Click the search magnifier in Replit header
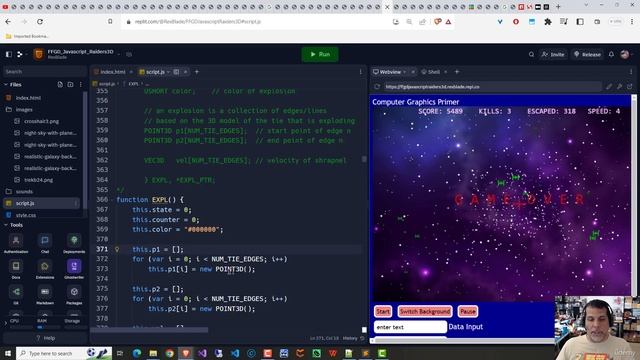Screen dimensions: 640x360 click(x=531, y=54)
